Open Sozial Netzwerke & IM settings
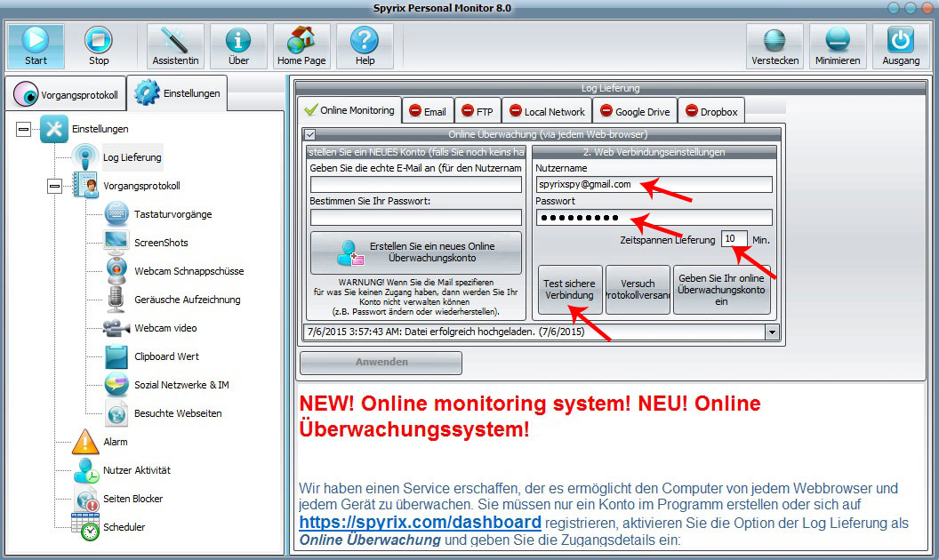The height and width of the screenshot is (560, 939). [181, 385]
